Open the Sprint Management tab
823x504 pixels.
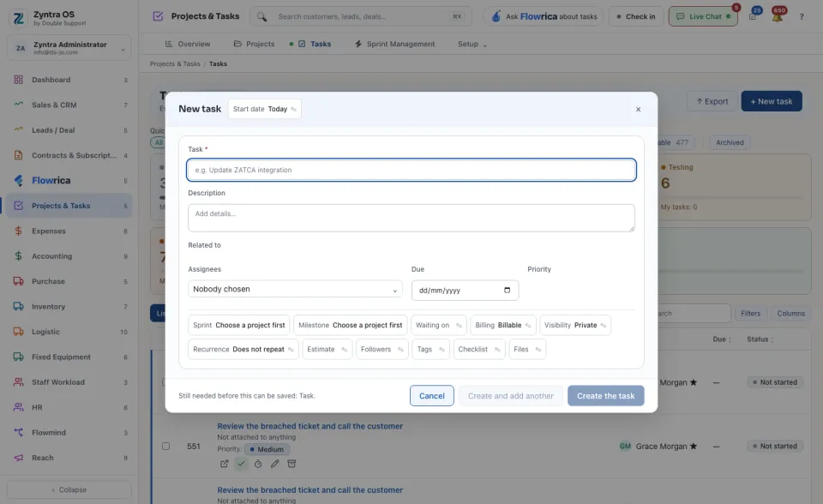click(x=394, y=44)
